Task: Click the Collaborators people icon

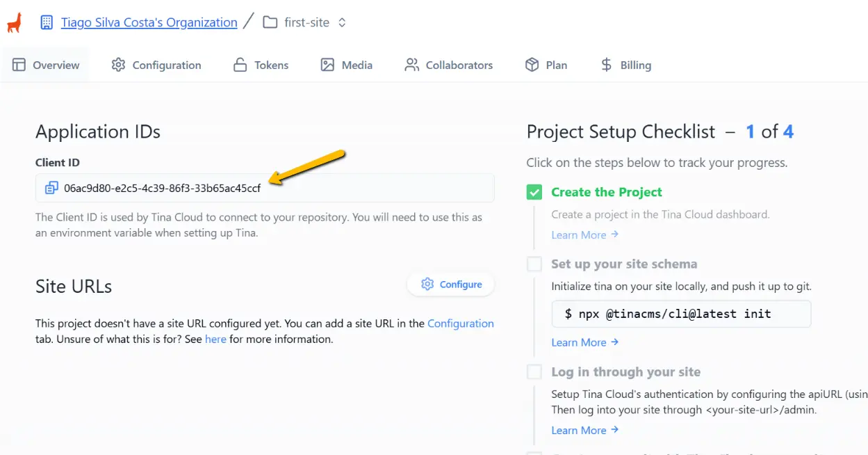Action: pyautogui.click(x=412, y=65)
